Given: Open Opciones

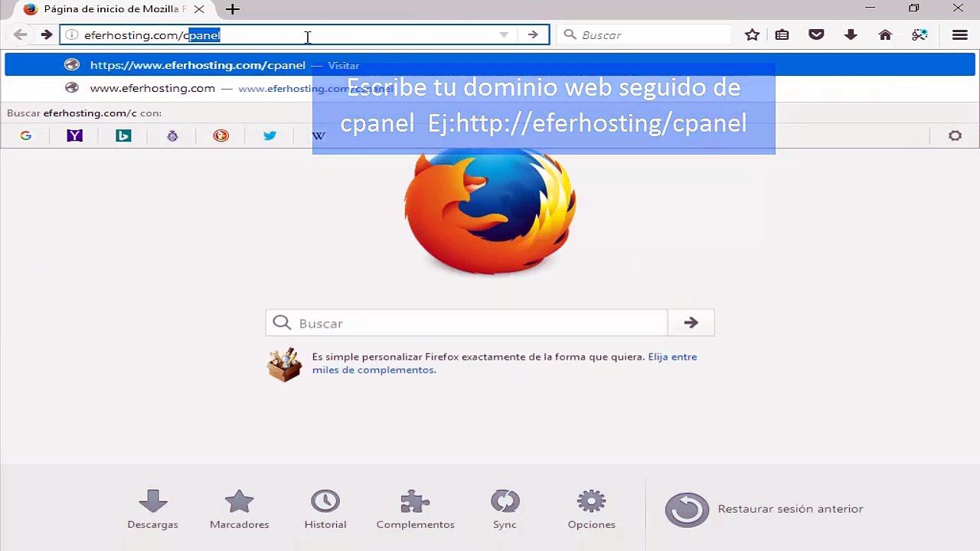Looking at the screenshot, I should click(x=591, y=510).
